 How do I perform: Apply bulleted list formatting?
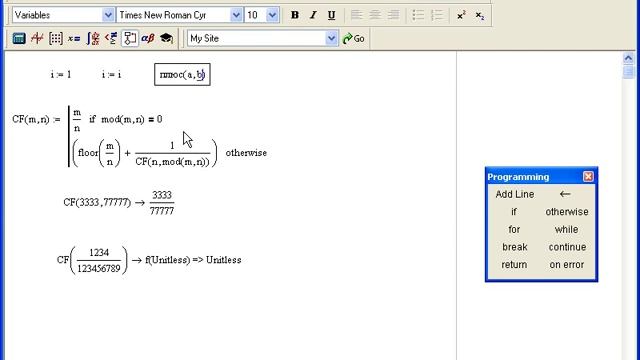click(418, 15)
